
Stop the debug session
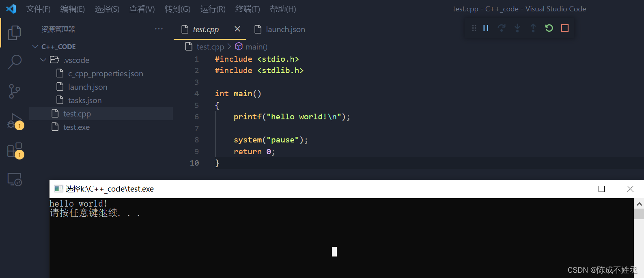(565, 28)
